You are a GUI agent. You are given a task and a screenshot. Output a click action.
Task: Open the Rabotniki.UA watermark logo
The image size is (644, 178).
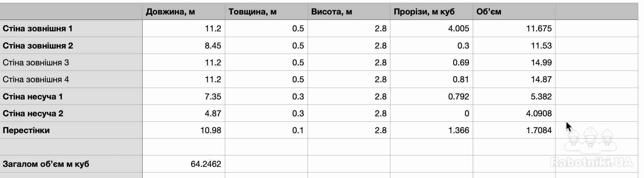click(x=591, y=148)
